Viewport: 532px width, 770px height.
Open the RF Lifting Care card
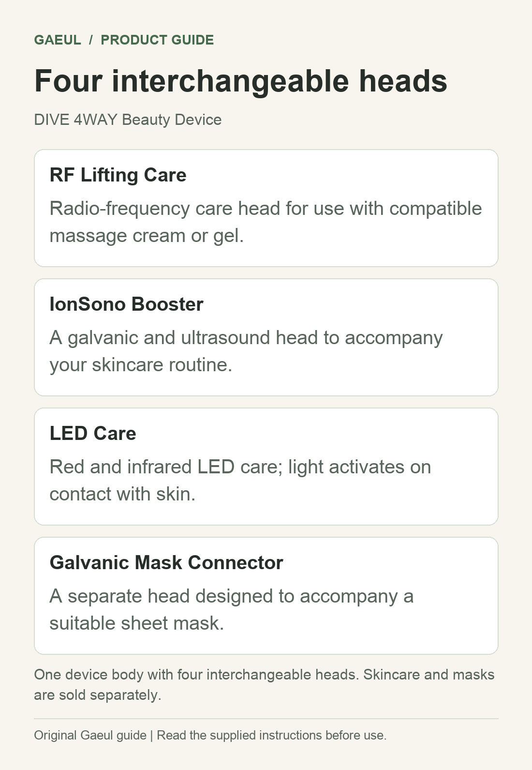point(266,208)
